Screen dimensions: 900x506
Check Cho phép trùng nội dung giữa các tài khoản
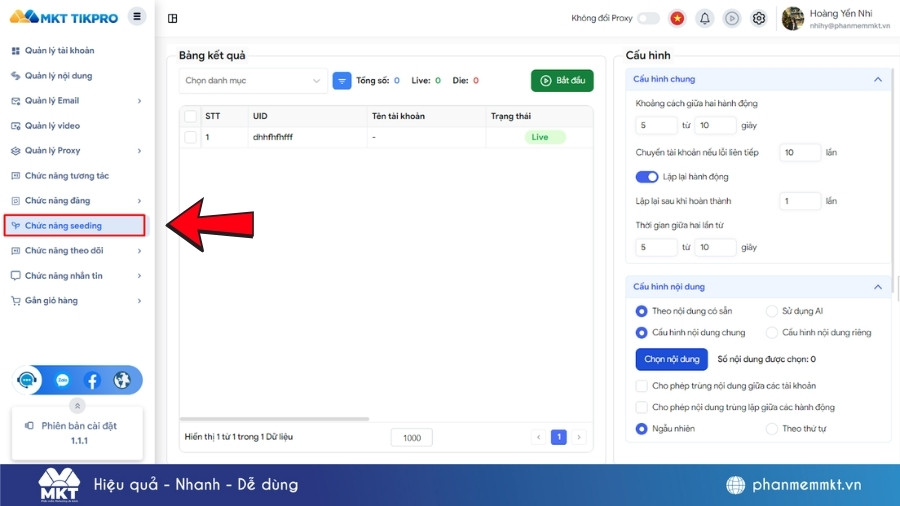642,386
